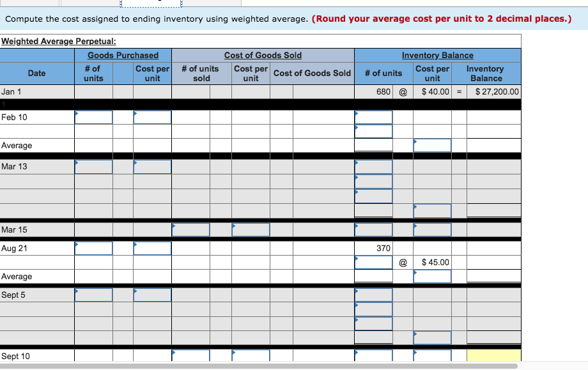Click the Jan 1 date row label
Image resolution: width=588 pixels, height=370 pixels.
click(12, 92)
